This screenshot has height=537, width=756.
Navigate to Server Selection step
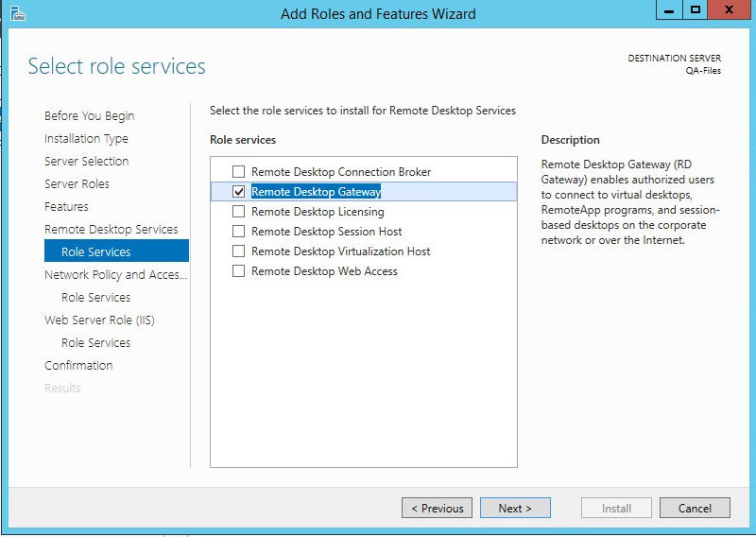click(x=86, y=162)
